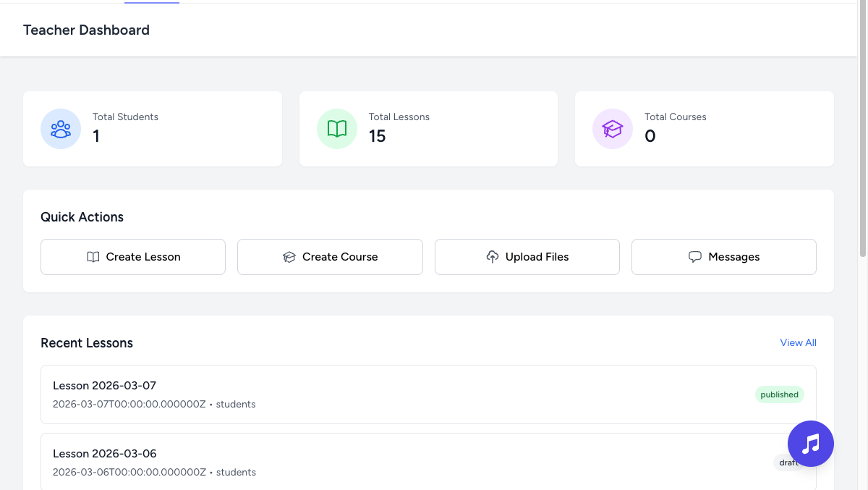Open the floating purple music note button

click(811, 444)
